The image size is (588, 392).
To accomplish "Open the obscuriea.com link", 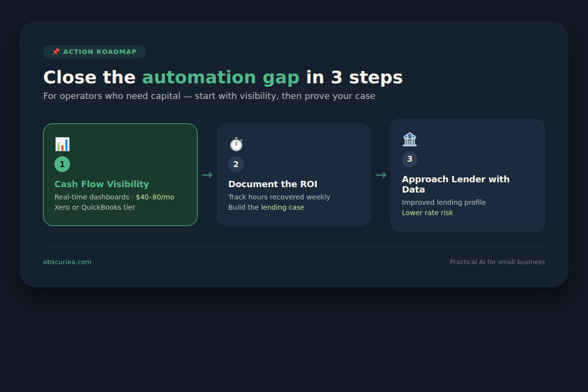I will pyautogui.click(x=67, y=262).
